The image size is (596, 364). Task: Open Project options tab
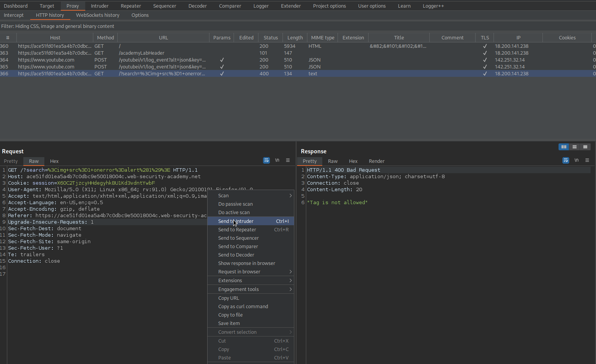coord(330,6)
